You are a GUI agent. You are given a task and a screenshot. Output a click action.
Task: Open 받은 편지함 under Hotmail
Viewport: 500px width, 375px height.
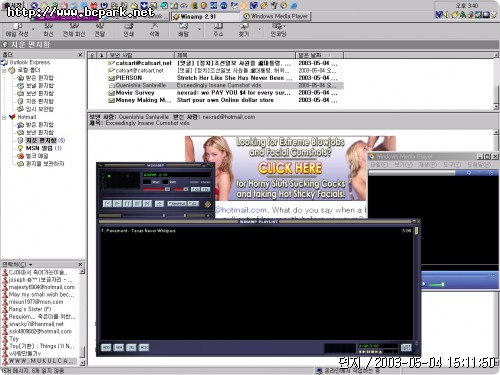[36, 125]
